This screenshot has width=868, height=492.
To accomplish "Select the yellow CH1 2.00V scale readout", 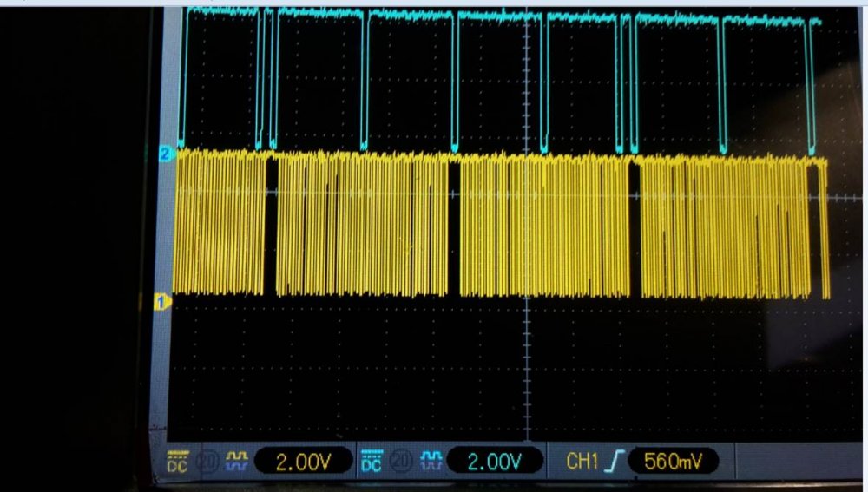I will (x=301, y=462).
